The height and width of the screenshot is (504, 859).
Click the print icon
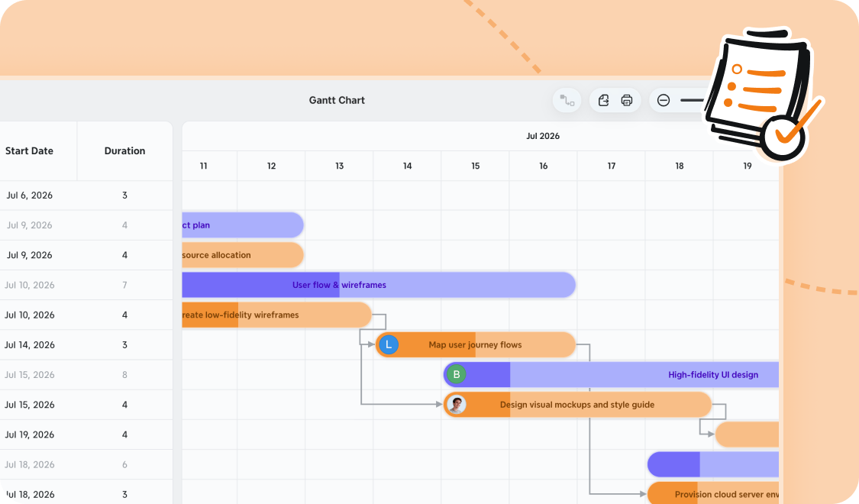coord(627,100)
